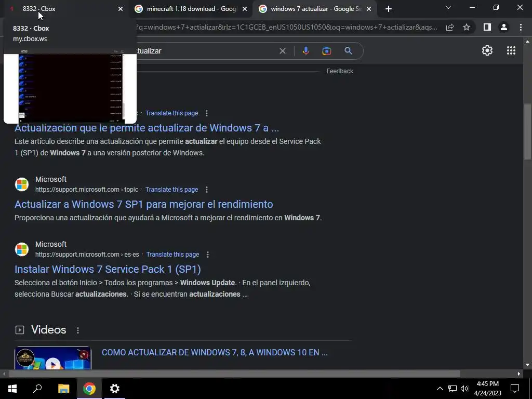Translate the support.microsoft.com topic result

171,189
